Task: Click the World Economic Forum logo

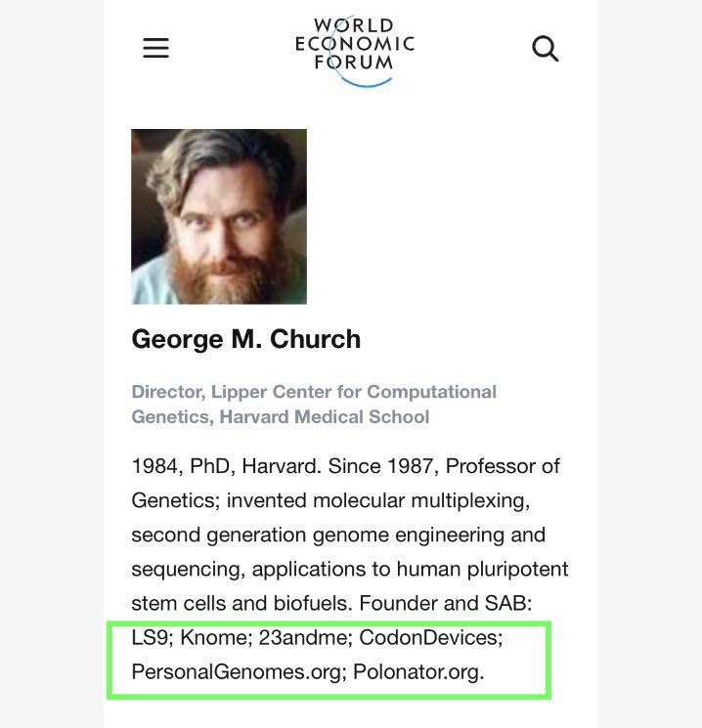Action: [x=354, y=49]
